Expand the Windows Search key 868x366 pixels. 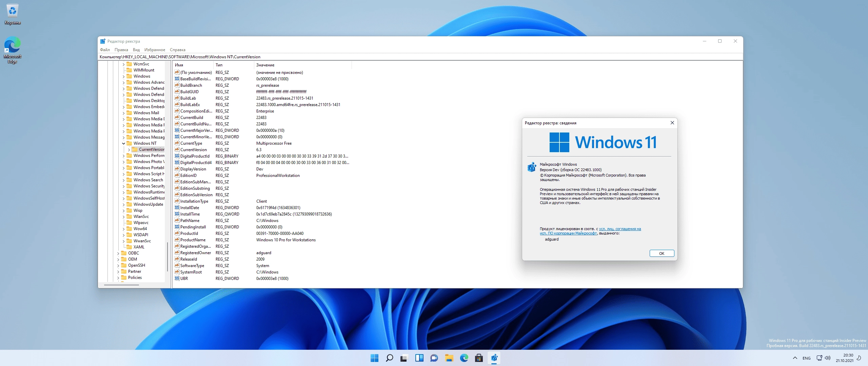tap(124, 180)
